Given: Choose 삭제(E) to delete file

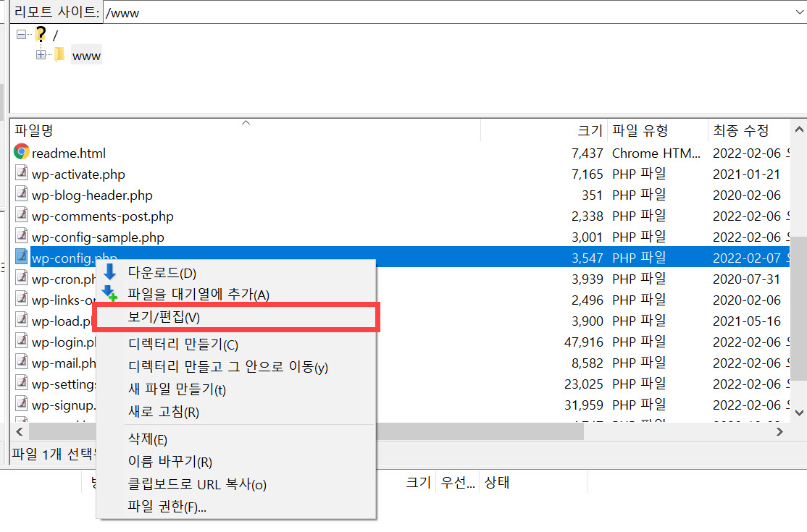Looking at the screenshot, I should (x=236, y=439).
